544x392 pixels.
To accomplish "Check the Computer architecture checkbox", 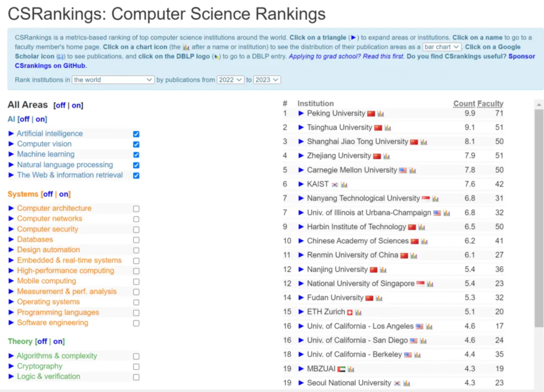I will tap(136, 208).
